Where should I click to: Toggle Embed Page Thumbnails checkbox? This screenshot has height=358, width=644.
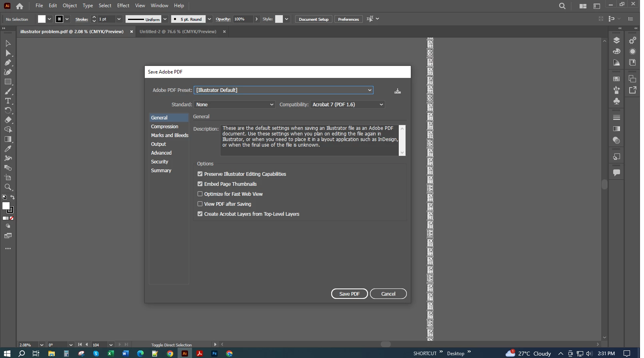coord(200,184)
